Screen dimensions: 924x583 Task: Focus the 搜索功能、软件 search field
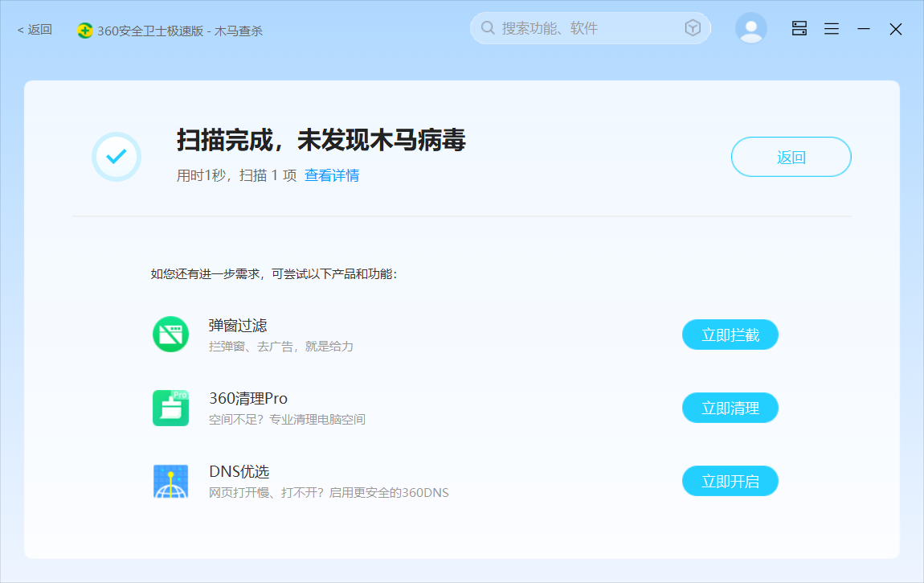click(590, 28)
